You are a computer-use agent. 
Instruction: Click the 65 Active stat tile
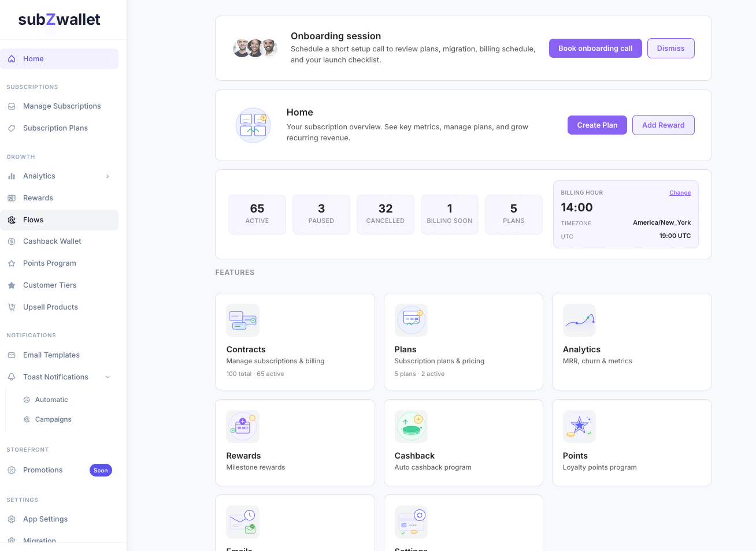tap(257, 214)
